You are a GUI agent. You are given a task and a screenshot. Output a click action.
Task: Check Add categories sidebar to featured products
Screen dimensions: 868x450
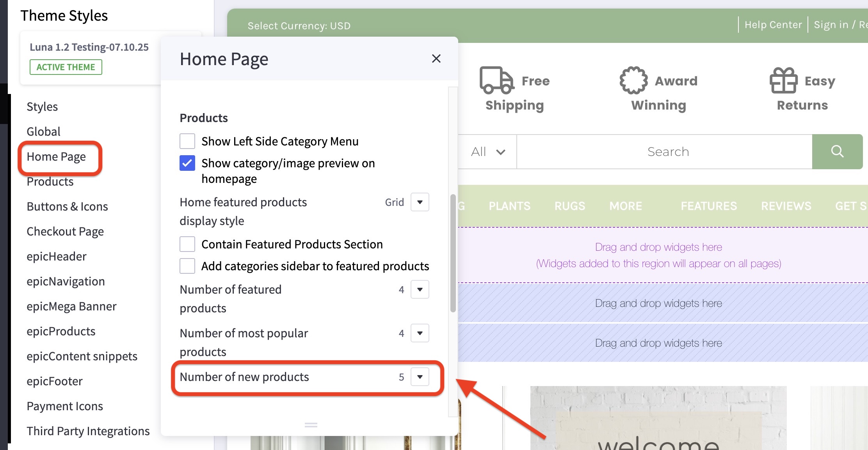click(187, 266)
